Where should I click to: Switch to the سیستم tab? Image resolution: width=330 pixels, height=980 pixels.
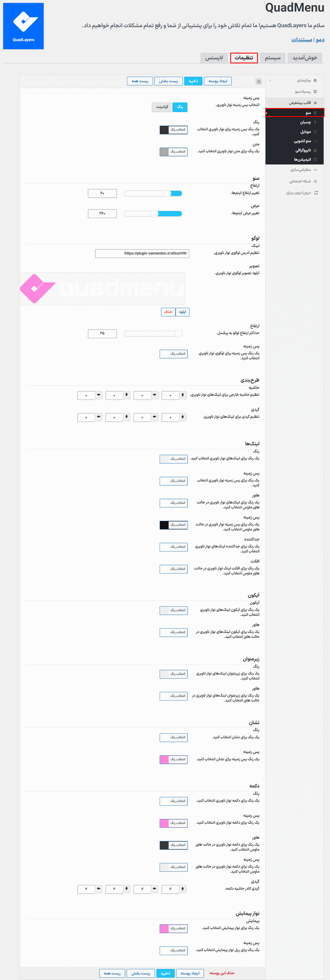coord(272,58)
